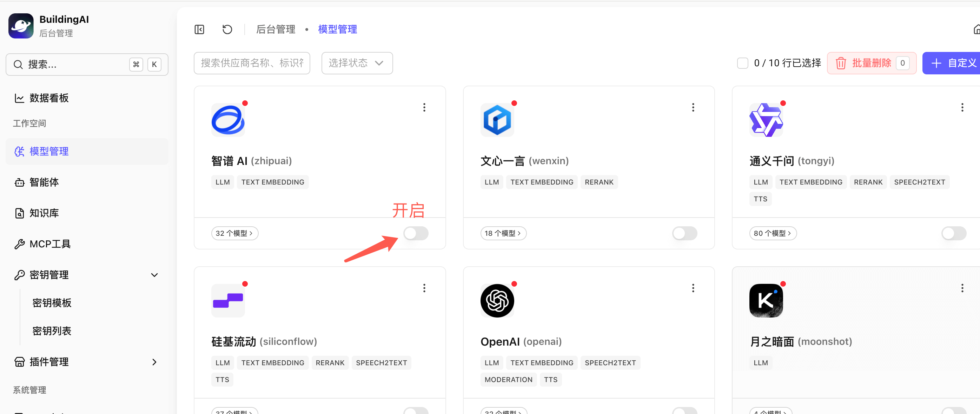Open three-dot menu on 智谱 AI card
Screen dimensions: 980x414
coord(424,107)
